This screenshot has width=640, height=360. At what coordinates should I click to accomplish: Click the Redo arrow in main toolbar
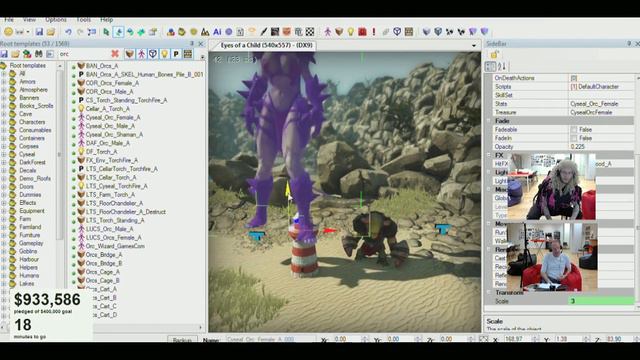(x=80, y=32)
